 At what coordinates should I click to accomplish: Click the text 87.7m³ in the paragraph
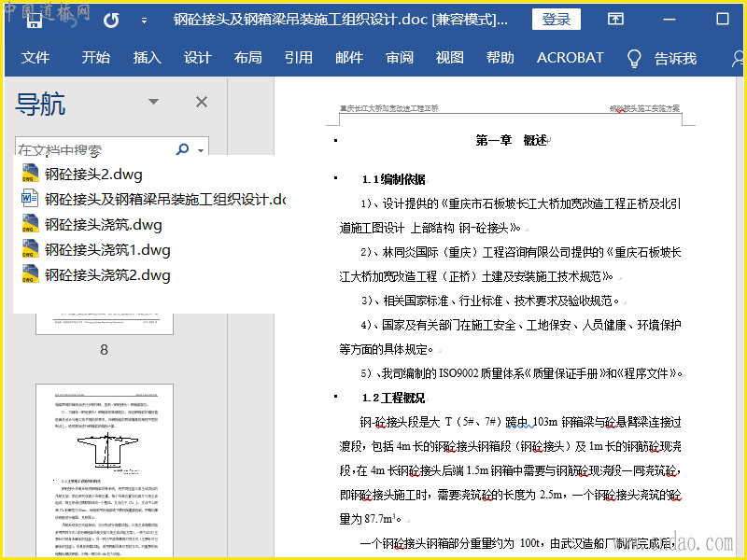(x=381, y=518)
